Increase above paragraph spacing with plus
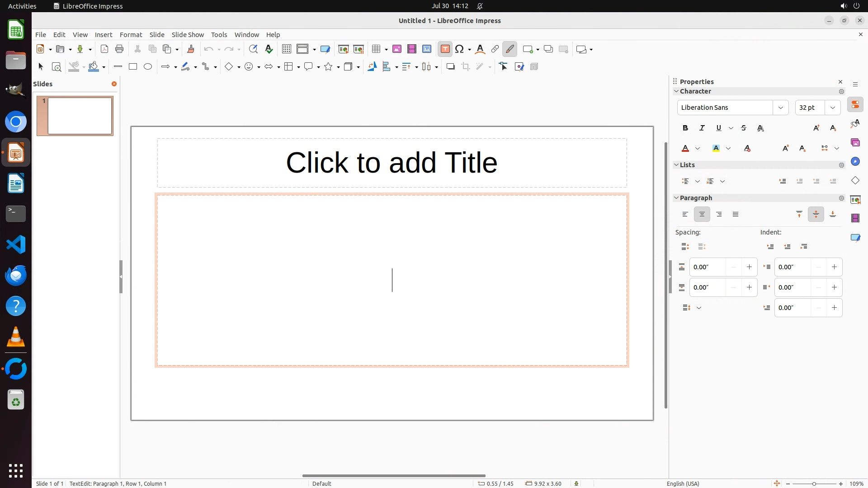868x488 pixels. [749, 267]
